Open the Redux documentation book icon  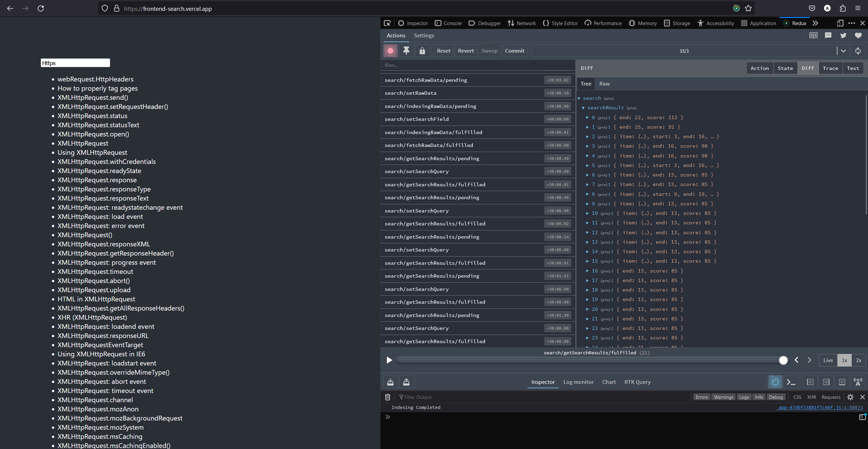click(x=813, y=35)
